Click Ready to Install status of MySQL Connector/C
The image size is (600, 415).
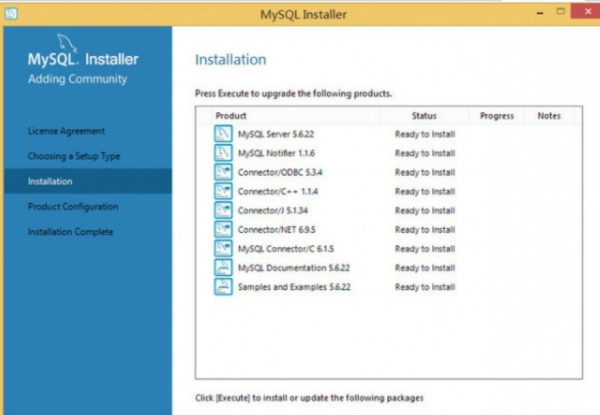[x=425, y=249]
